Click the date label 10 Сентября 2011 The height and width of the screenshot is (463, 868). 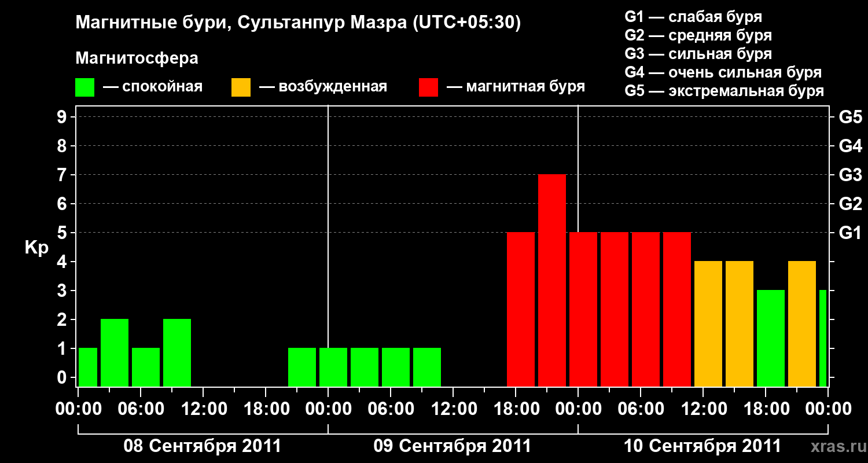703,446
